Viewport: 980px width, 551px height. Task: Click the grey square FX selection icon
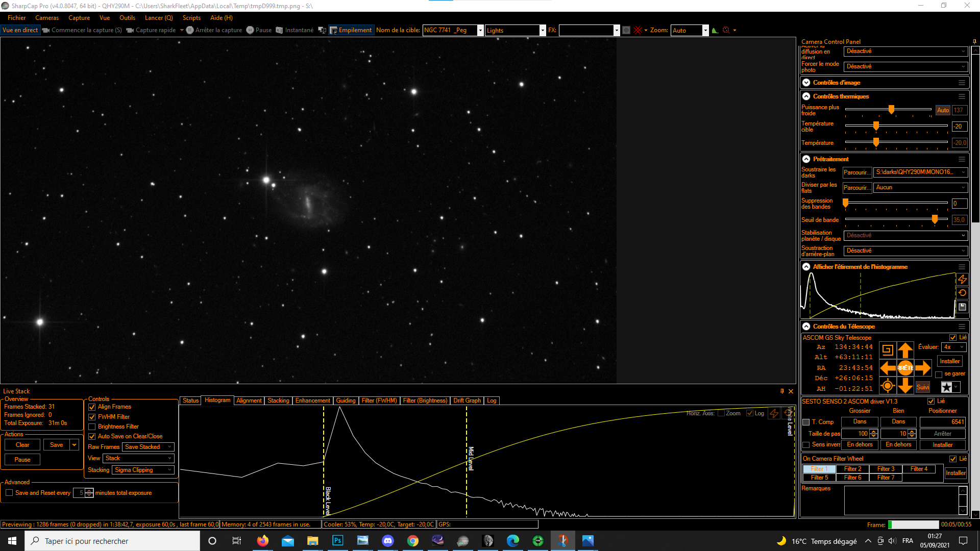626,30
